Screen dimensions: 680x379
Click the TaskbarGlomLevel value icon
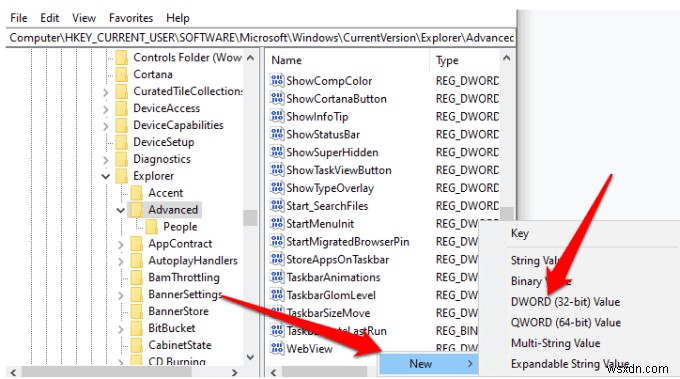pyautogui.click(x=277, y=295)
